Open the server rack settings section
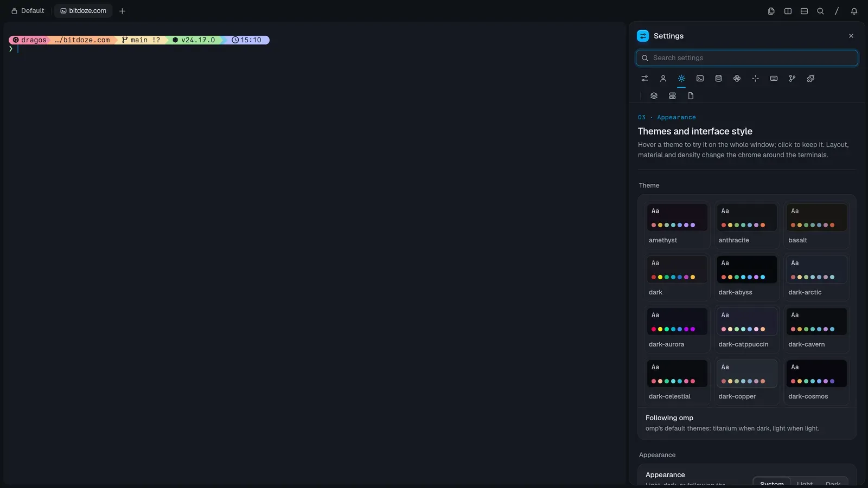Viewport: 868px width, 488px height. [672, 96]
